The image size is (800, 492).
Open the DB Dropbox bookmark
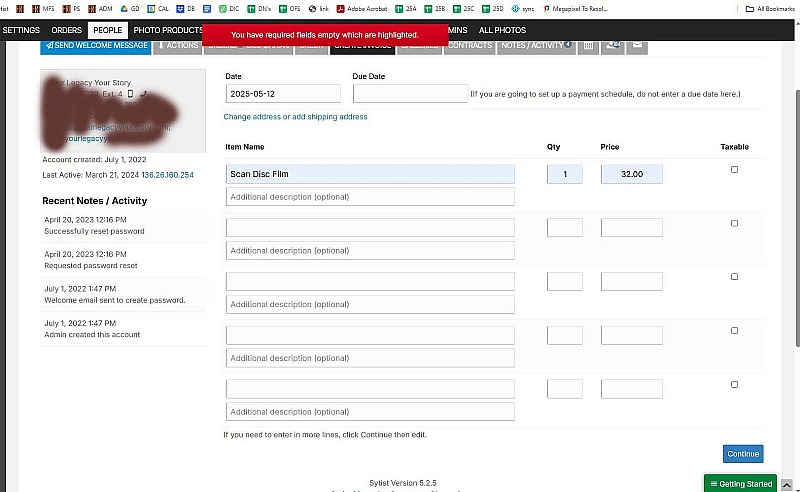pyautogui.click(x=186, y=9)
